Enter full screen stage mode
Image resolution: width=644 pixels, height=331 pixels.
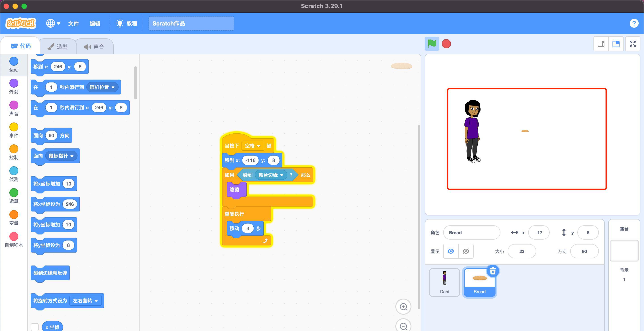pos(633,44)
